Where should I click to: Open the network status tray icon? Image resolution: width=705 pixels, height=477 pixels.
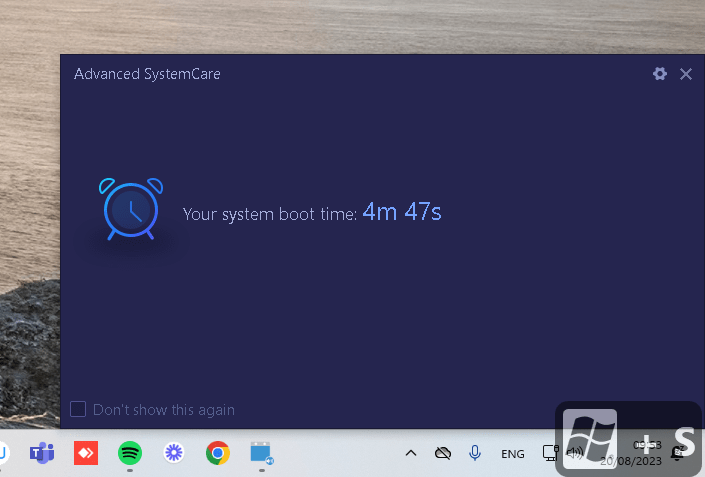point(550,453)
